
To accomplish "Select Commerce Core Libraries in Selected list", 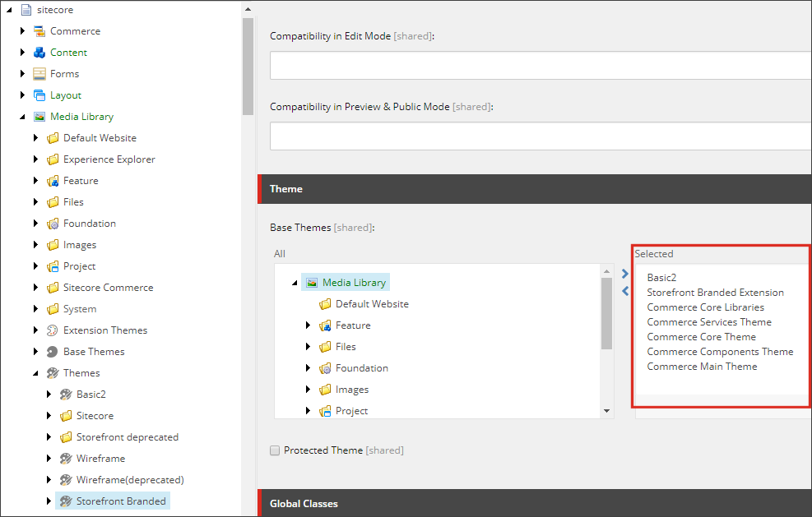I will point(705,307).
